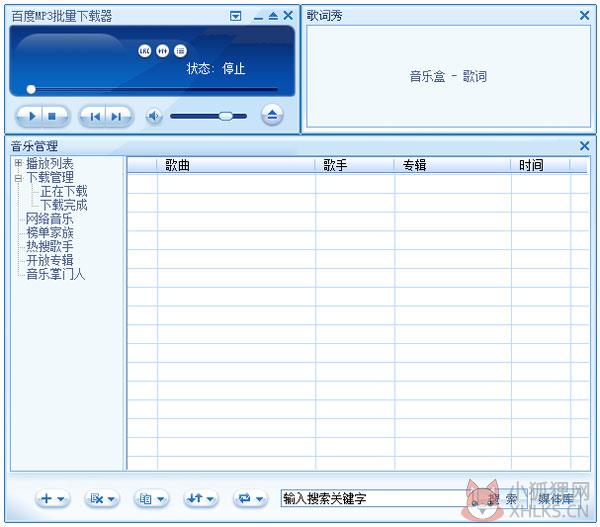Viewport: 600px width, 527px height.
Task: Open 下载完成 under download management
Action: (64, 205)
